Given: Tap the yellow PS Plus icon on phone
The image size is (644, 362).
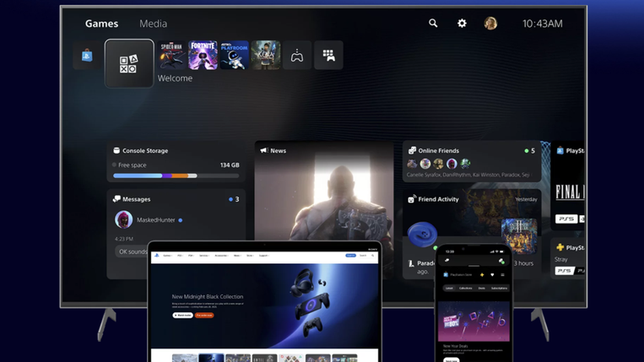Looking at the screenshot, I should [x=482, y=274].
